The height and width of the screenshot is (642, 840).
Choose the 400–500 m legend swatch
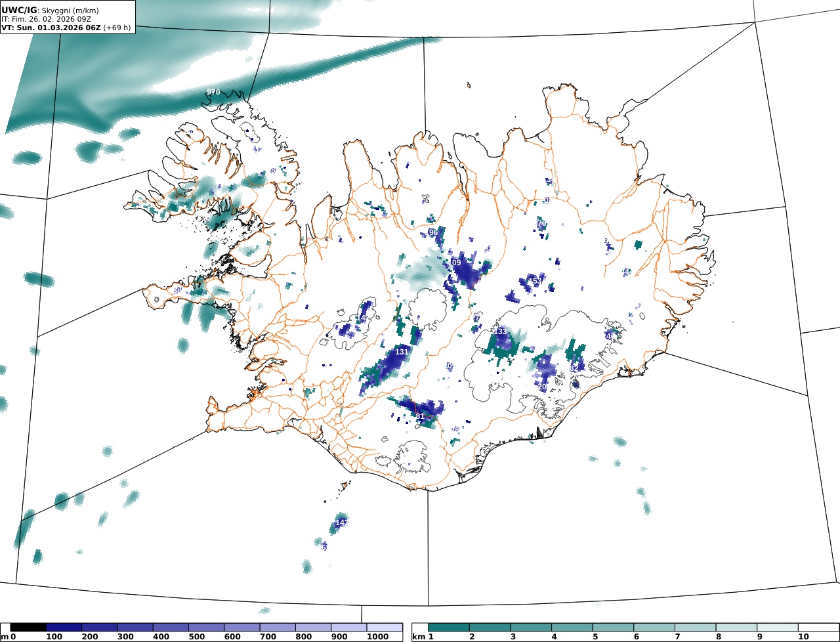coord(171,628)
